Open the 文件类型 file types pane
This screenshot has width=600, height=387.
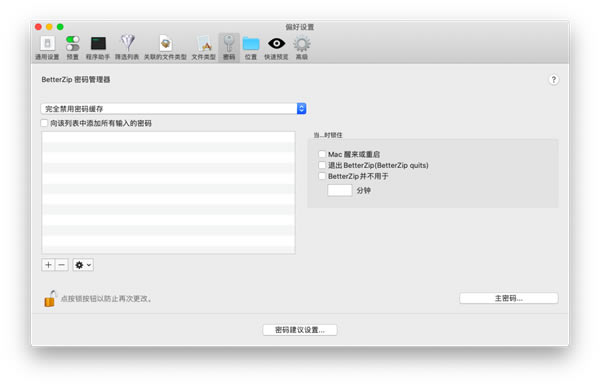pos(204,48)
